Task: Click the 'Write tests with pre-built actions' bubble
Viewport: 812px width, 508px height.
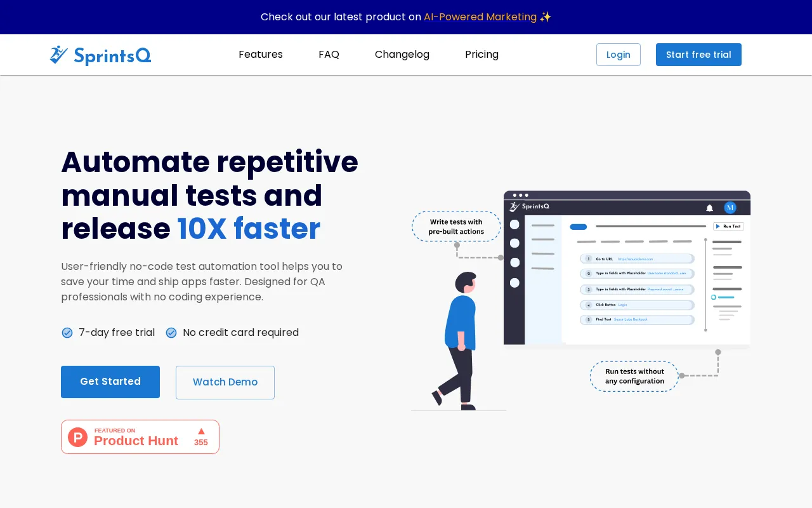Action: [456, 227]
